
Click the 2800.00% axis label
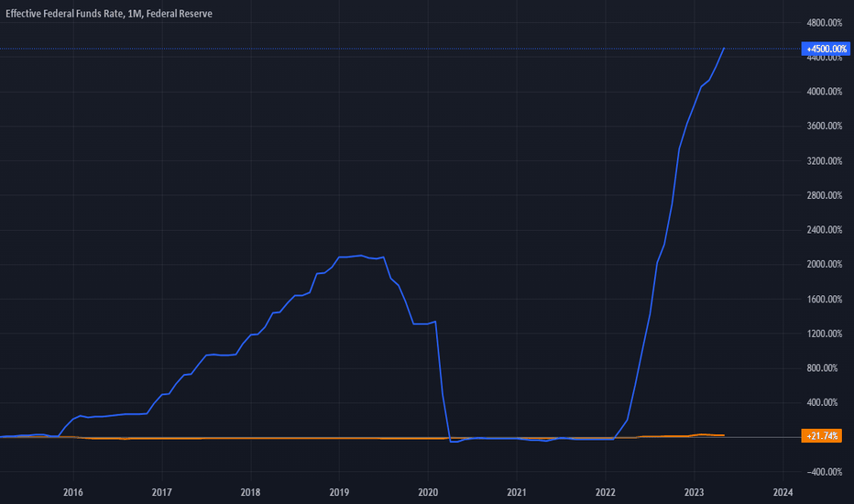click(x=824, y=195)
